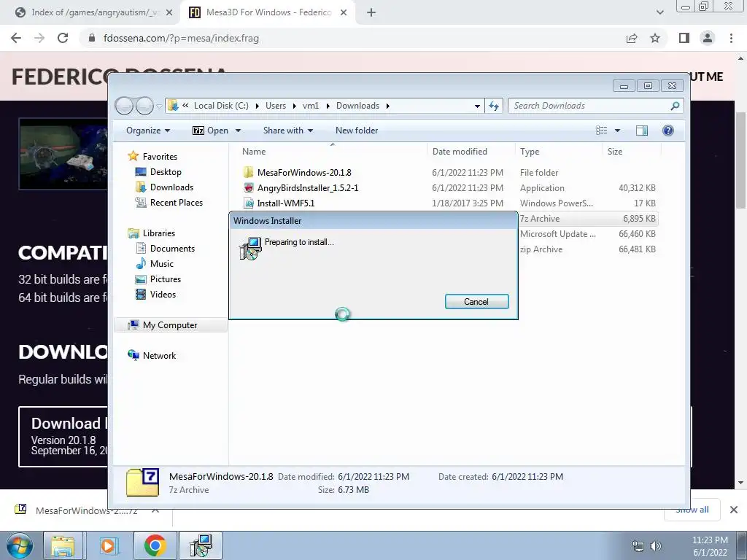Expand the Open button dropdown arrow

point(239,131)
